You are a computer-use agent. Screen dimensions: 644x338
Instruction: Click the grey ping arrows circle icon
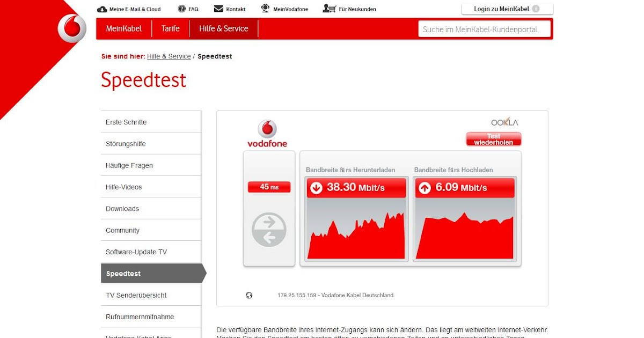click(269, 230)
